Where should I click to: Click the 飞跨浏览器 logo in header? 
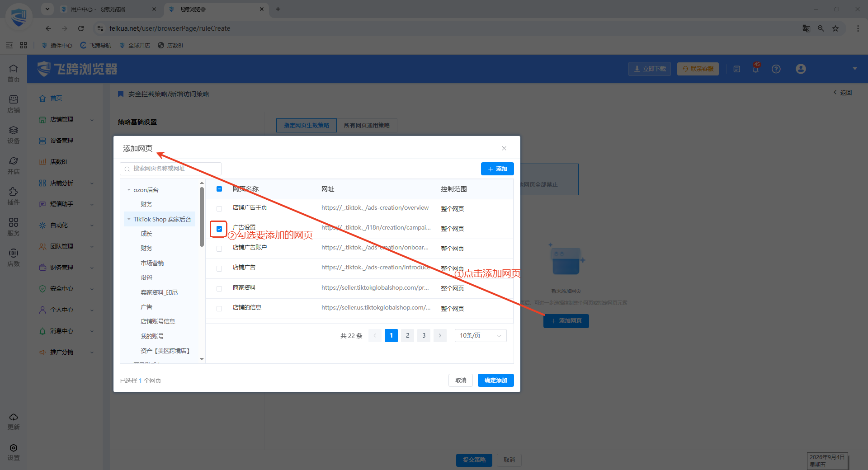[x=77, y=69]
